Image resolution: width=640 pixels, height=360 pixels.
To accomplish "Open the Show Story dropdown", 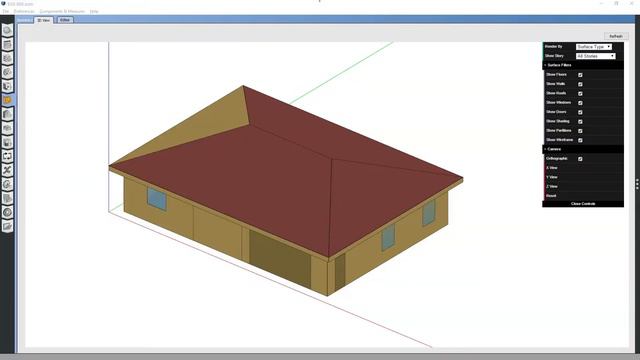I will click(x=596, y=56).
